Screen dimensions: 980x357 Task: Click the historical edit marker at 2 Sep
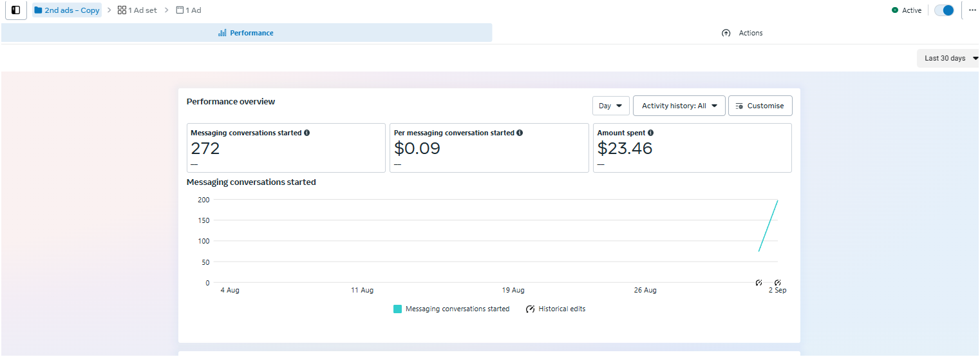point(777,282)
